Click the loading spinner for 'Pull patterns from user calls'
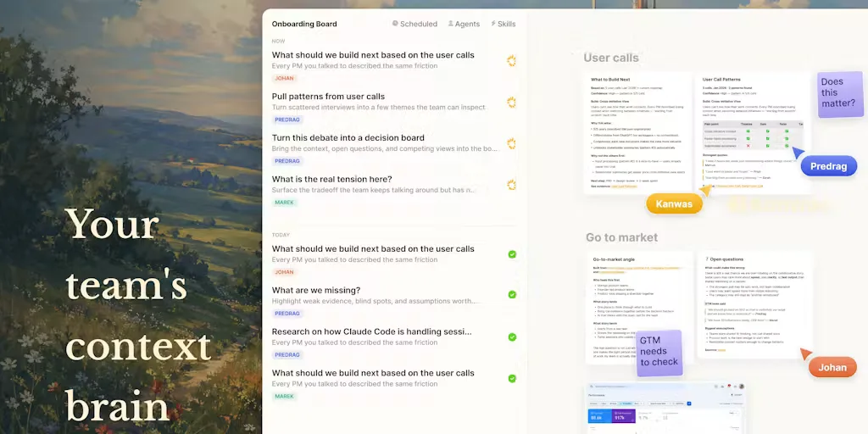Viewport: 868px width, 434px height. coord(511,103)
